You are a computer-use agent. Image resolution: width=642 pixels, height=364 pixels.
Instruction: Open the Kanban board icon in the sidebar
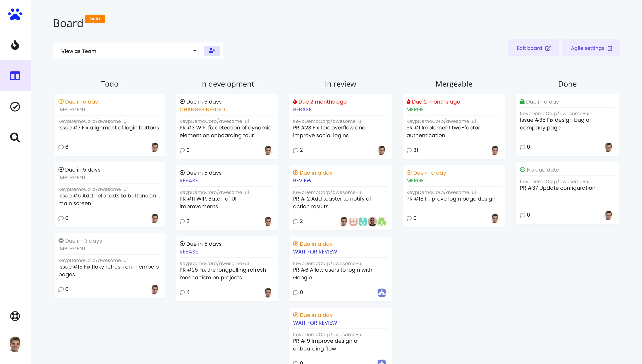click(15, 76)
